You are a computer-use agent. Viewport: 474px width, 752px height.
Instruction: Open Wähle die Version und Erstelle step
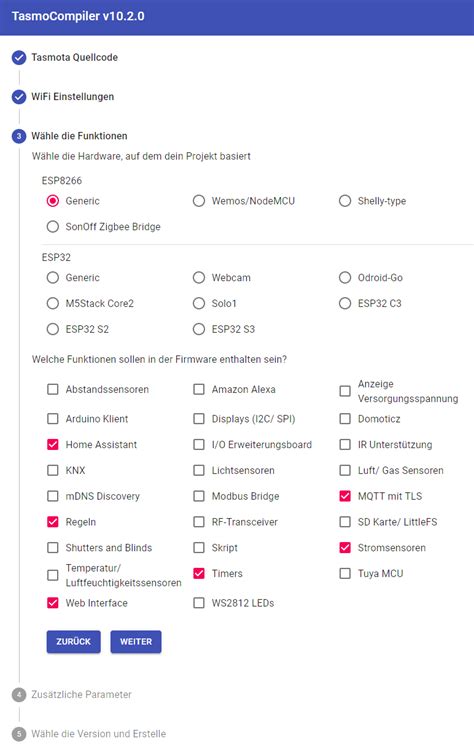click(98, 734)
